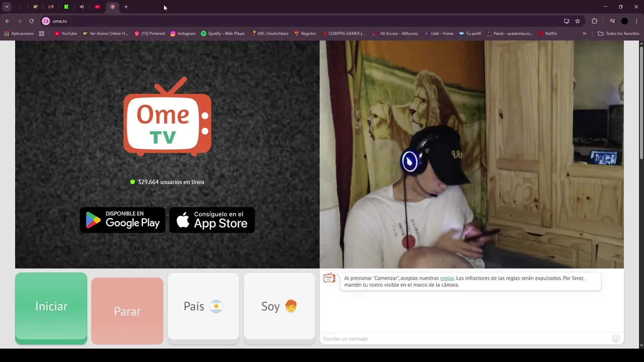Open the ABC-Deutschkurs bookmark
Screen dimensions: 644x362
[270, 34]
